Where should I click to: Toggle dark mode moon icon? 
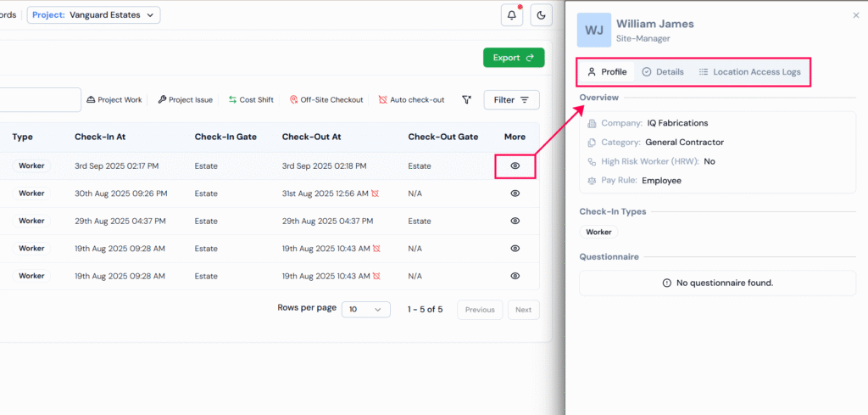(x=542, y=15)
